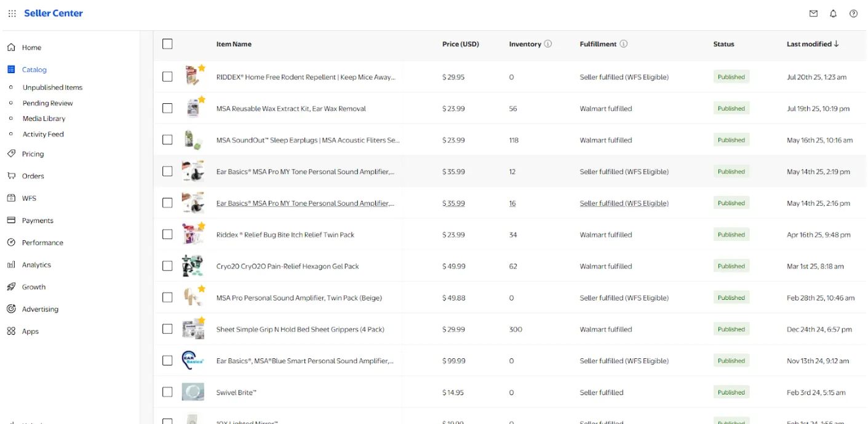This screenshot has width=868, height=424.
Task: Click the 'Jul 20th 25, 1:23 am' date
Action: pos(816,77)
